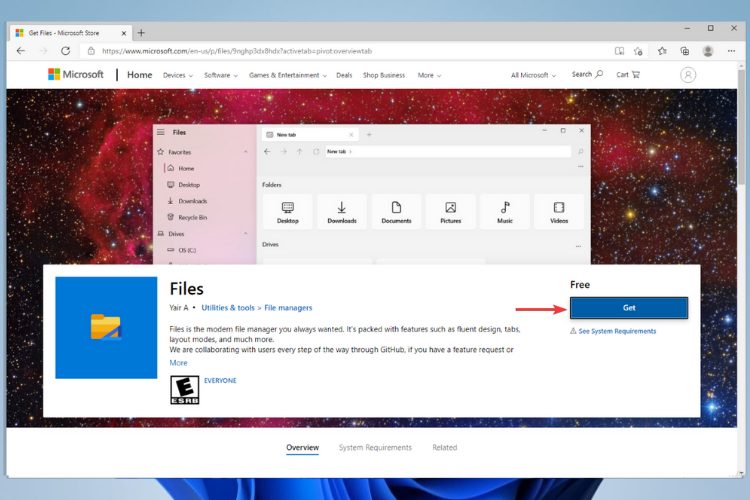Expand the Devices menu

178,75
